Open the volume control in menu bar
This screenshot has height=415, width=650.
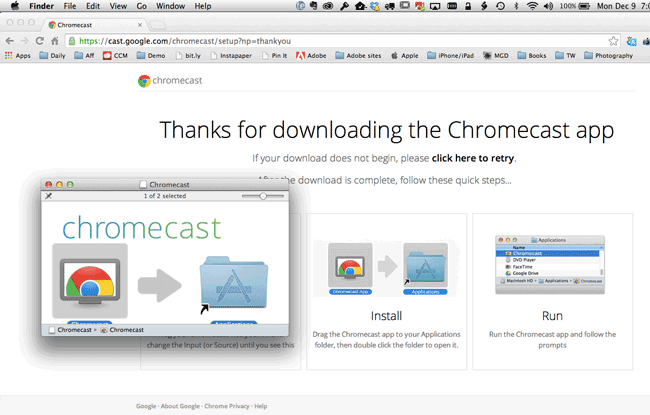click(548, 6)
